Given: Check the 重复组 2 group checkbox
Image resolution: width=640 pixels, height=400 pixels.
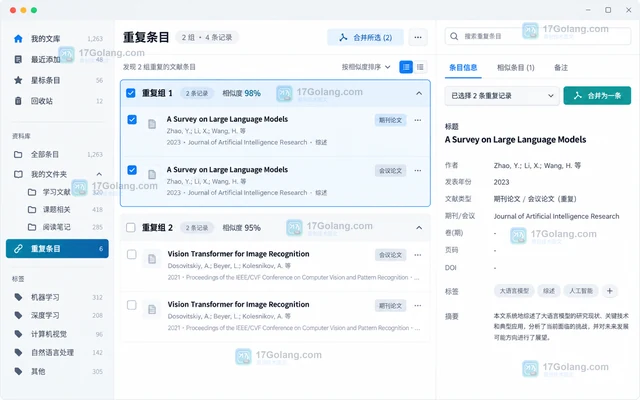Looking at the screenshot, I should [x=131, y=227].
